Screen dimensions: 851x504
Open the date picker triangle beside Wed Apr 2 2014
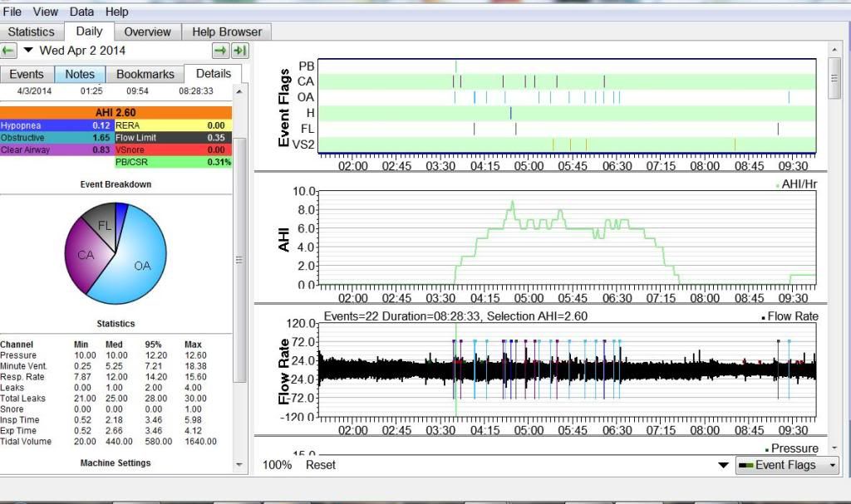click(28, 51)
